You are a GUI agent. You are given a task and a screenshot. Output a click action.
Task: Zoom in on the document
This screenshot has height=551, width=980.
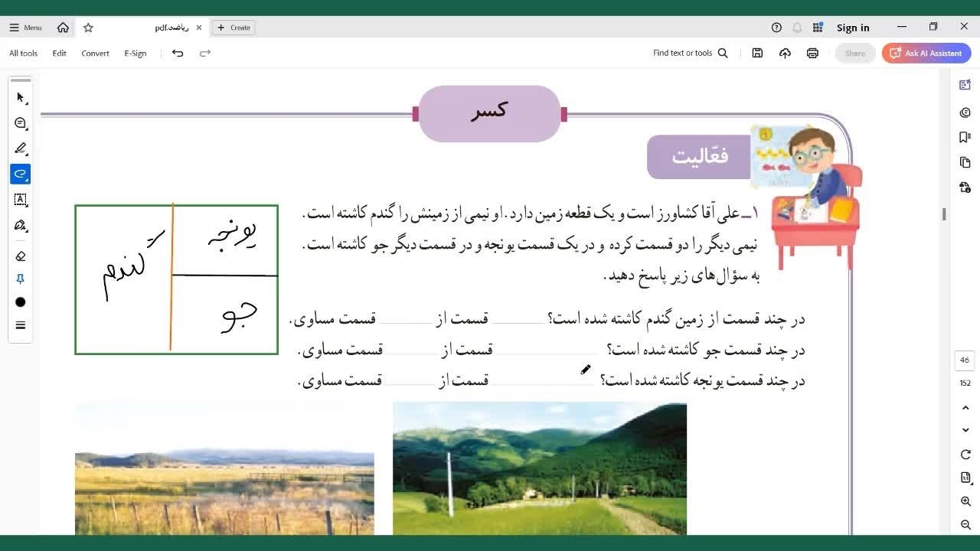(965, 501)
